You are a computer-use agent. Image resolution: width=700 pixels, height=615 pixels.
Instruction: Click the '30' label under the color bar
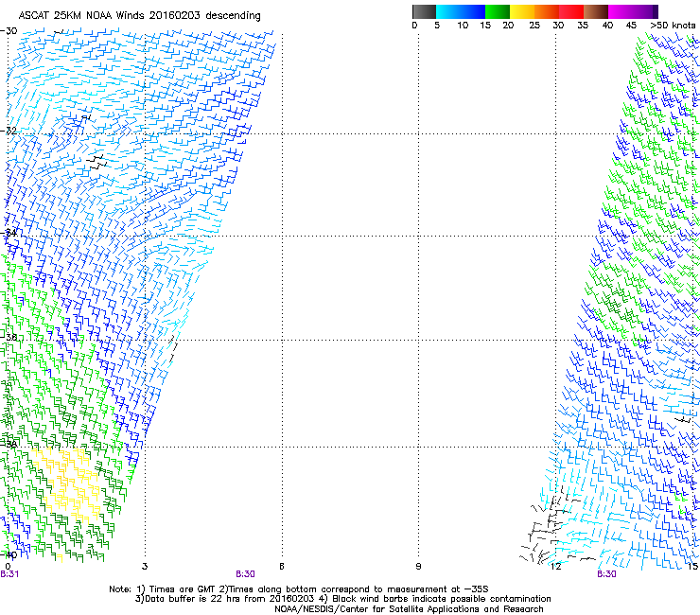point(558,25)
